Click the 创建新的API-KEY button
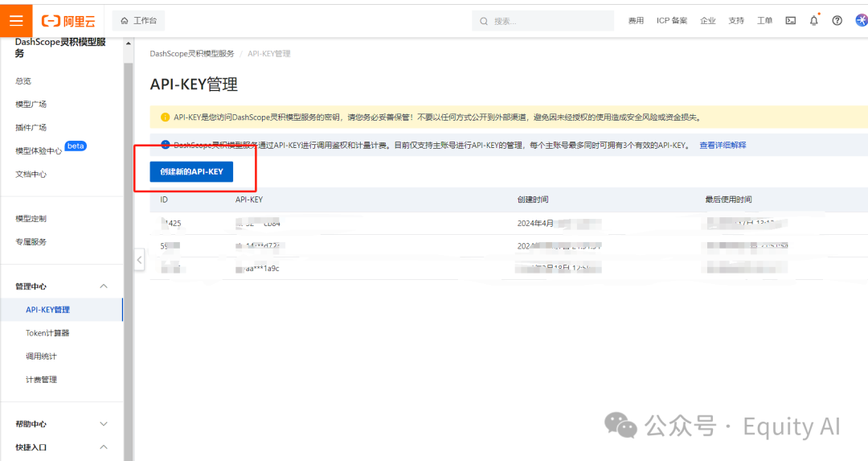Viewport: 868px width, 461px height. [191, 171]
